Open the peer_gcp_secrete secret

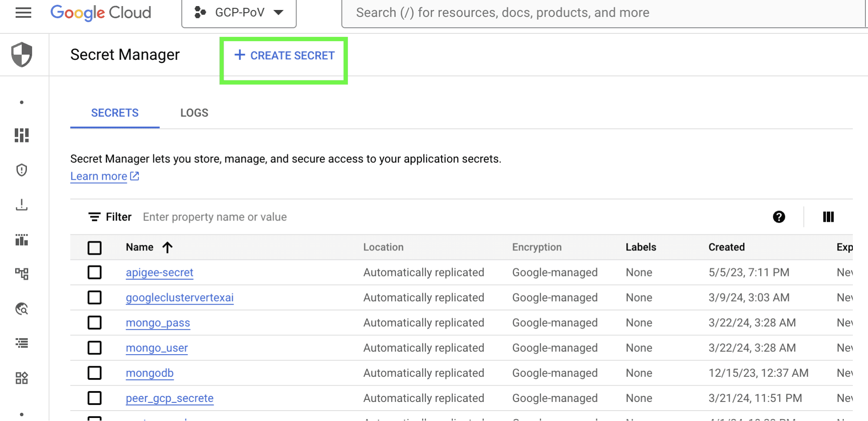click(170, 398)
